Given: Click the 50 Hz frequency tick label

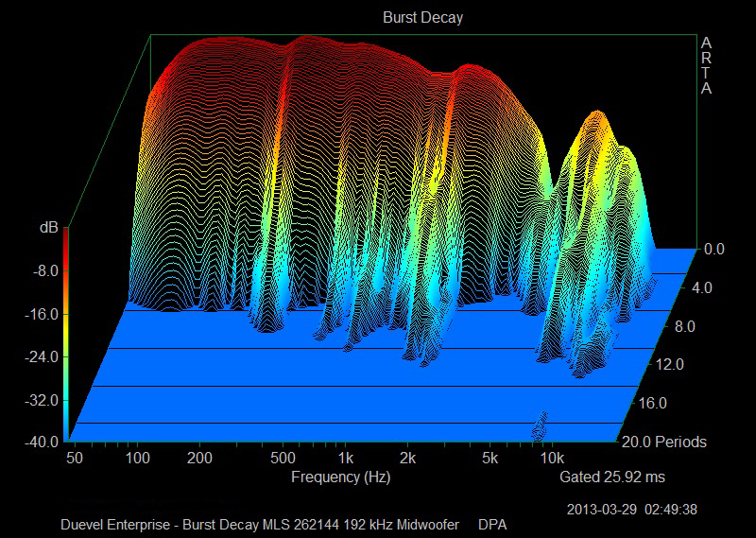Looking at the screenshot, I should point(75,458).
